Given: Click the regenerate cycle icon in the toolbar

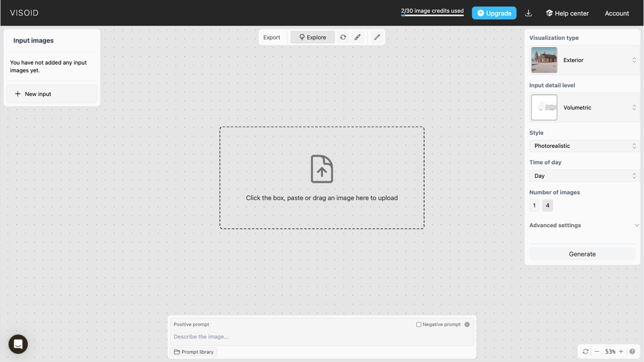Looking at the screenshot, I should click(343, 36).
